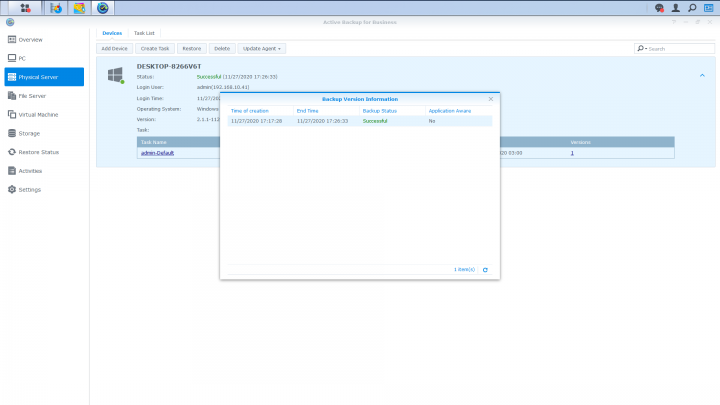Focus the Search input field
Image resolution: width=720 pixels, height=405 pixels.
point(680,49)
